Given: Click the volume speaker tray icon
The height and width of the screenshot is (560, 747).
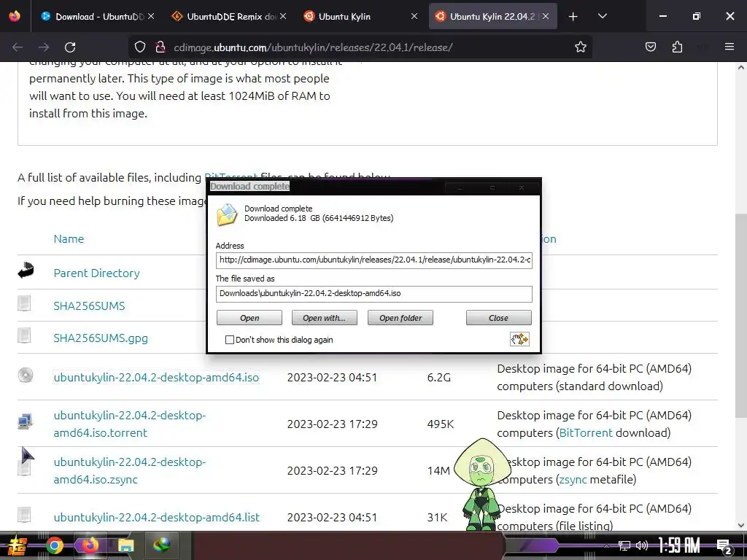Looking at the screenshot, I should pos(642,545).
